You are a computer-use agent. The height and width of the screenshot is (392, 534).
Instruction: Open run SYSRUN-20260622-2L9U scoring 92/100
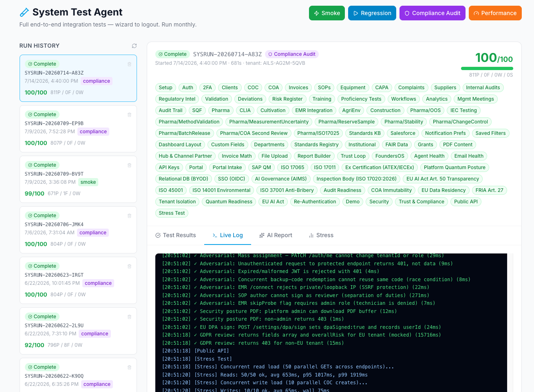click(78, 331)
